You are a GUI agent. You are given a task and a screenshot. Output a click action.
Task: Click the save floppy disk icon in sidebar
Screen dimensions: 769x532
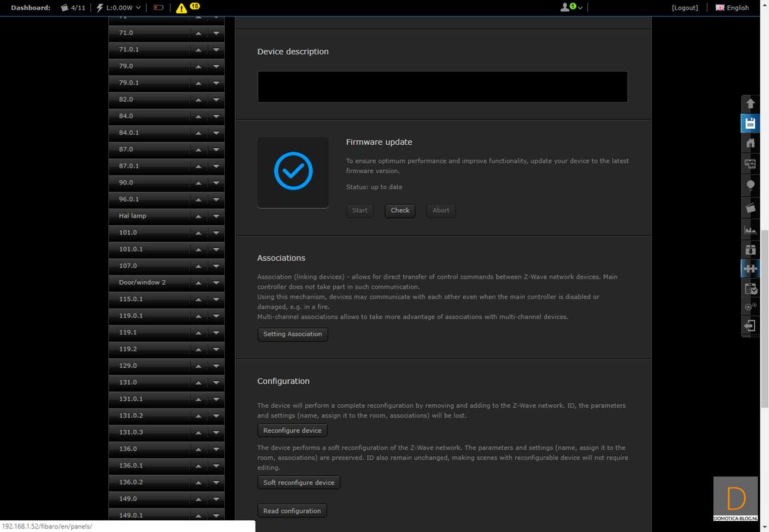tap(750, 124)
